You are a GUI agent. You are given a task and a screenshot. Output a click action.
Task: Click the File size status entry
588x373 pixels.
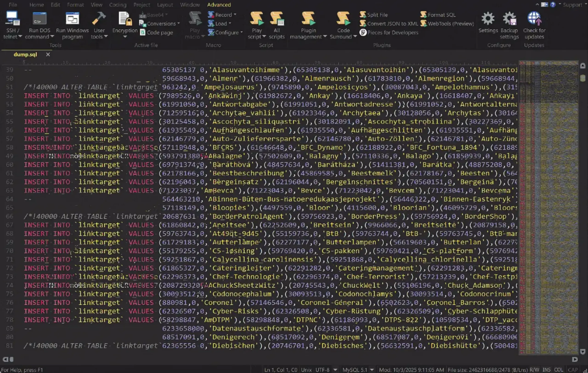(x=488, y=370)
